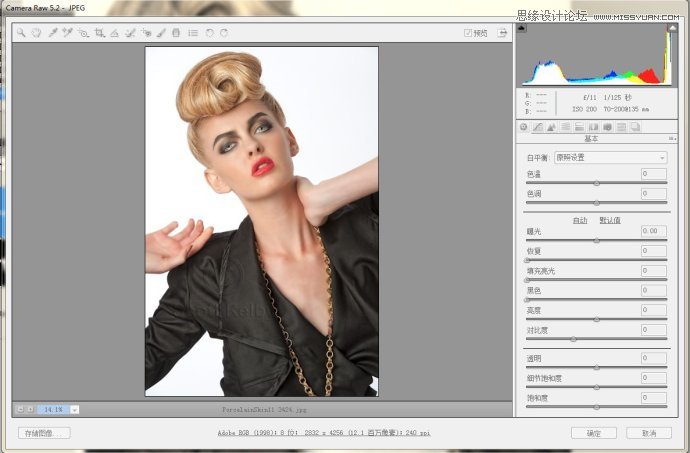Rotate image counterclockwise
690x453 pixels.
(x=209, y=33)
